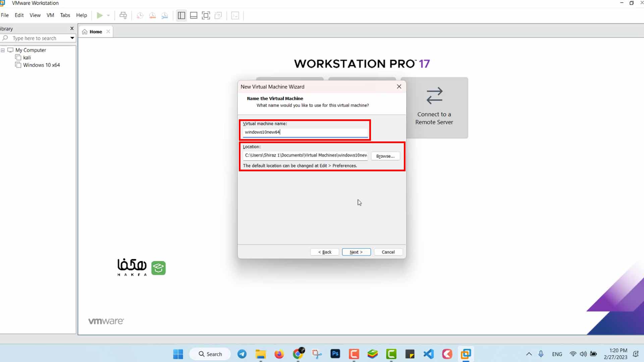This screenshot has height=362, width=644.
Task: Close the Library panel
Action: 72,28
